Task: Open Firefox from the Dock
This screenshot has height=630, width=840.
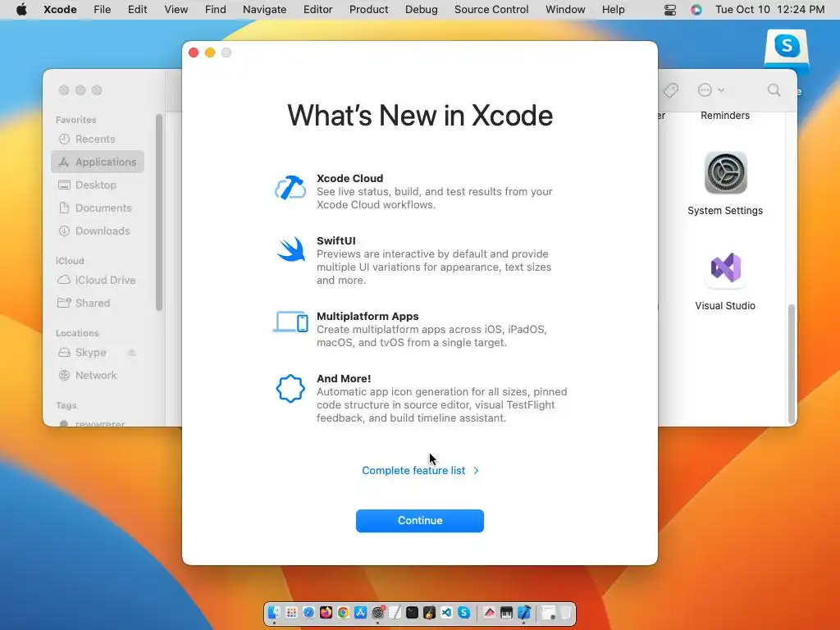Action: click(326, 612)
